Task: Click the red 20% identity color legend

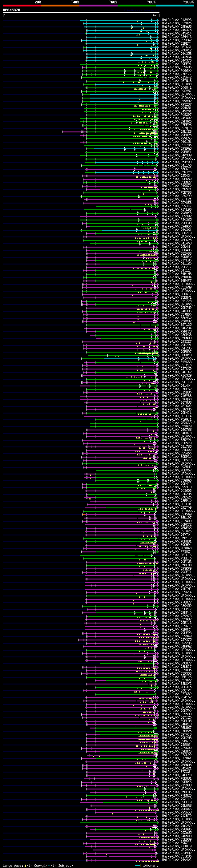Action: coord(22,6)
